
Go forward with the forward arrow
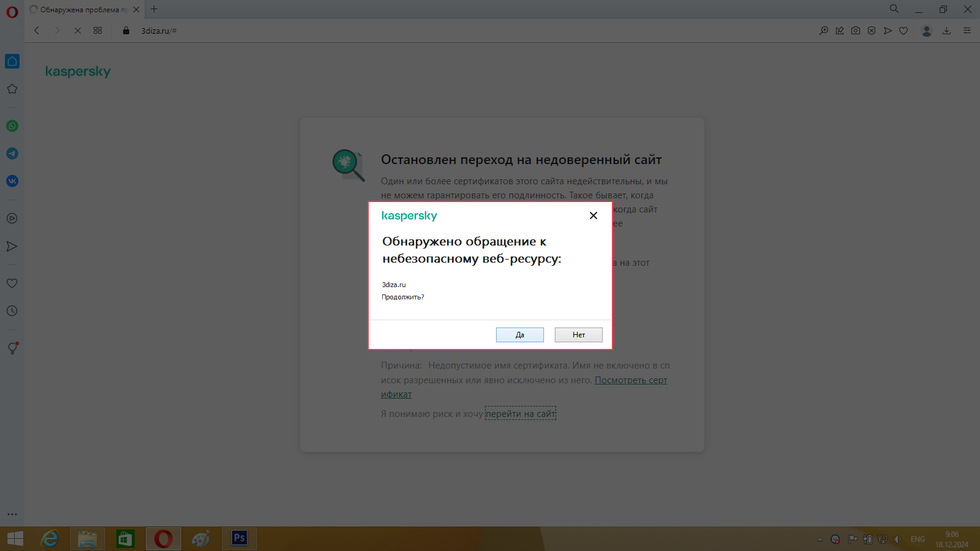coord(57,31)
